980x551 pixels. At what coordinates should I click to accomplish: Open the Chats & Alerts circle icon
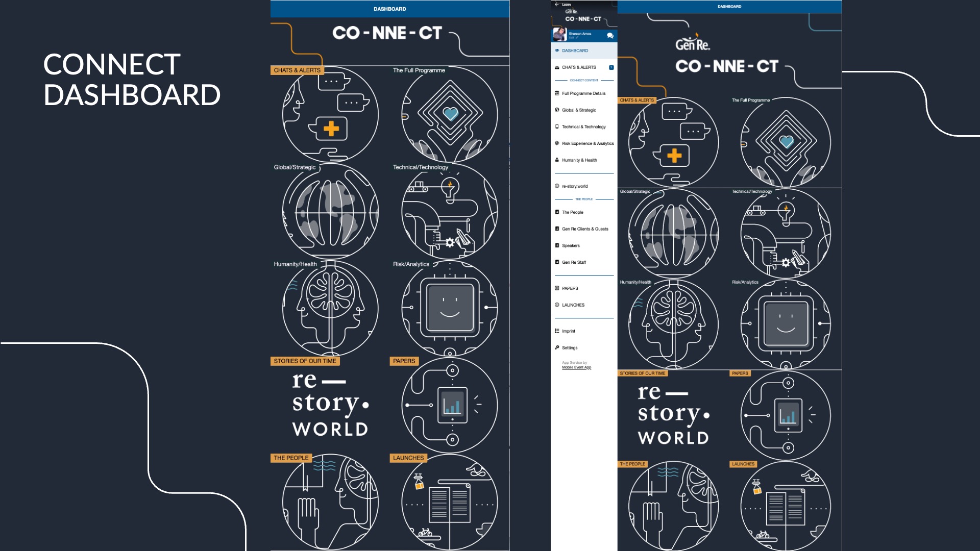pyautogui.click(x=330, y=115)
